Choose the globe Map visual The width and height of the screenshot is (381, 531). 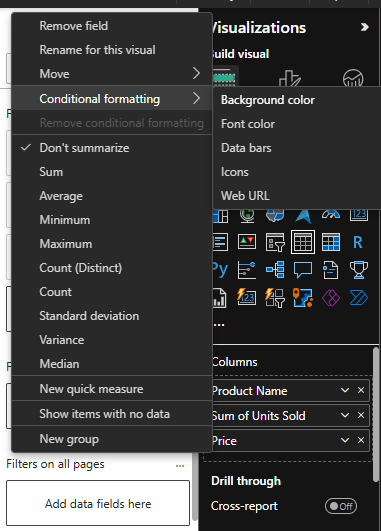247,216
